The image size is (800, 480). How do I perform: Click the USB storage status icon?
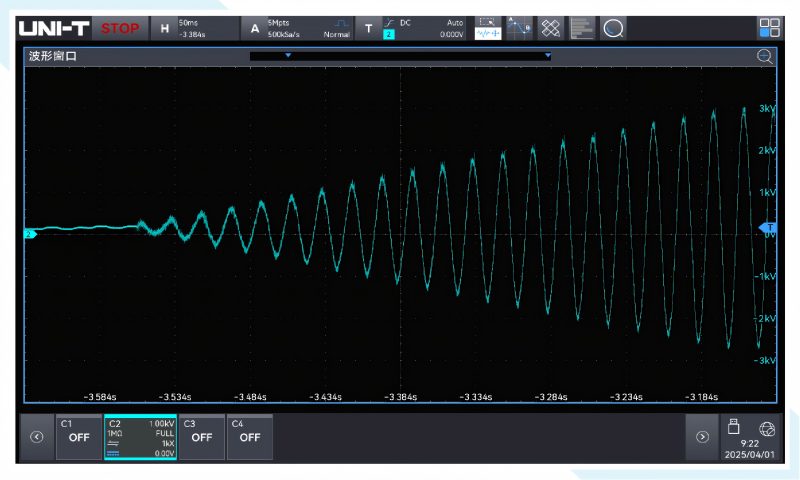pyautogui.click(x=734, y=426)
